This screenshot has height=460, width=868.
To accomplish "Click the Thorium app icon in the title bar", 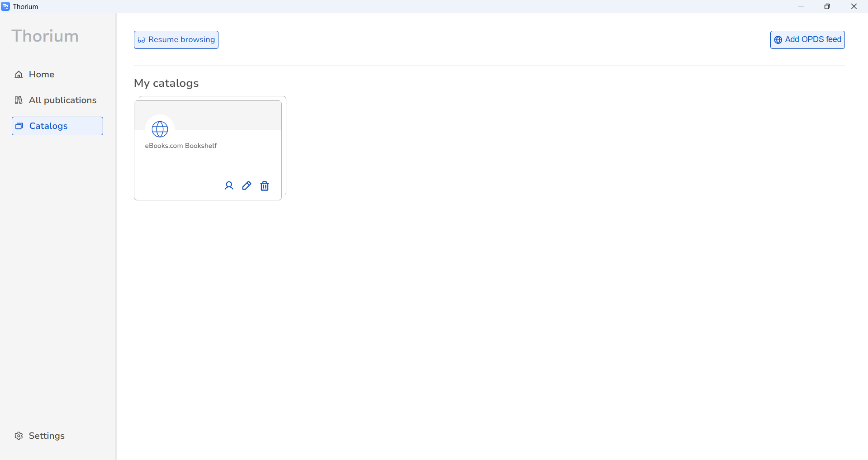I will [x=5, y=6].
